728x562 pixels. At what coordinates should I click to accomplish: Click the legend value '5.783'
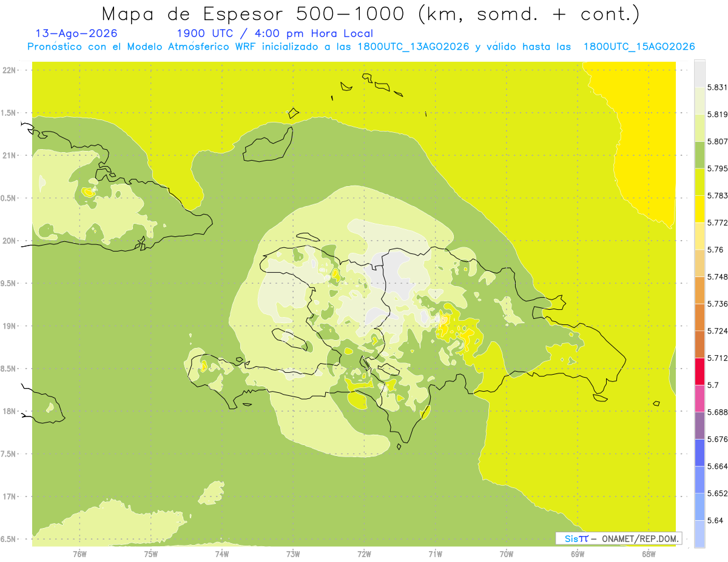(x=717, y=196)
